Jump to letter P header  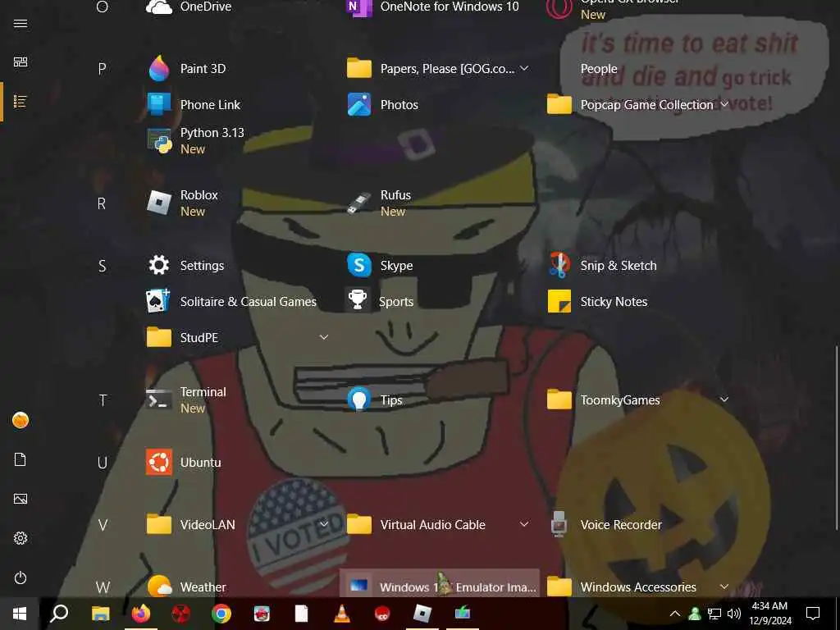point(103,69)
